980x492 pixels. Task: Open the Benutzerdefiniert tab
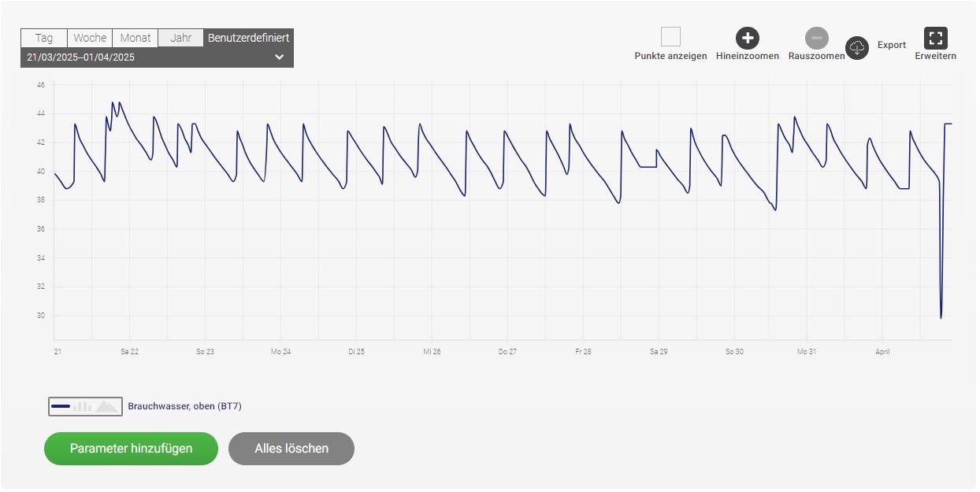click(248, 38)
